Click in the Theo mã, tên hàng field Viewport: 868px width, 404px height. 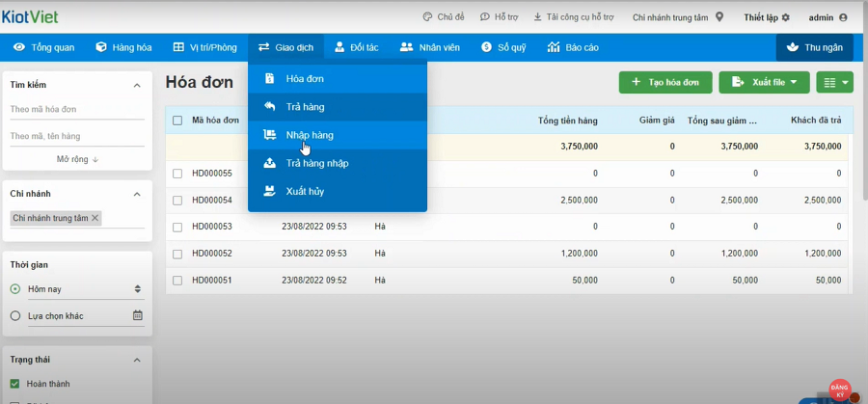pos(77,136)
